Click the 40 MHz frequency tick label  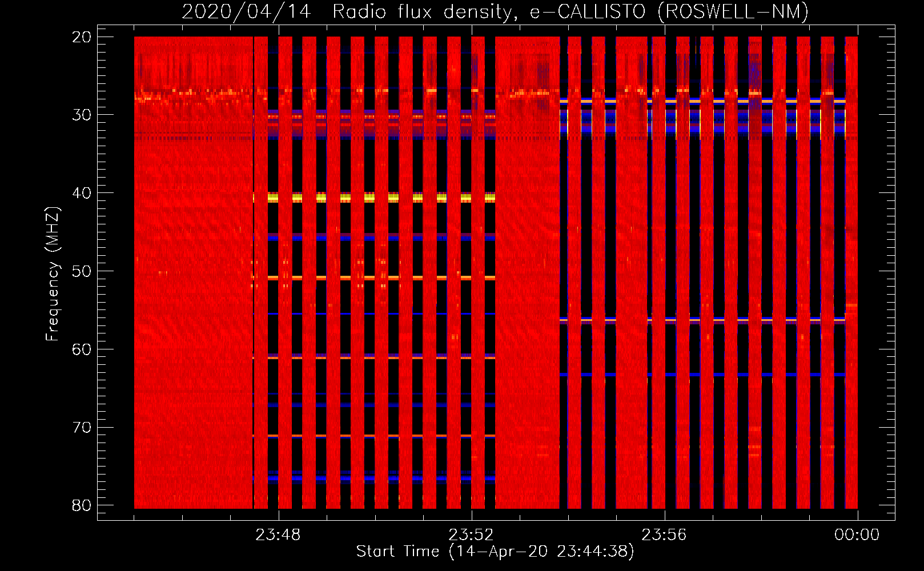pos(82,193)
